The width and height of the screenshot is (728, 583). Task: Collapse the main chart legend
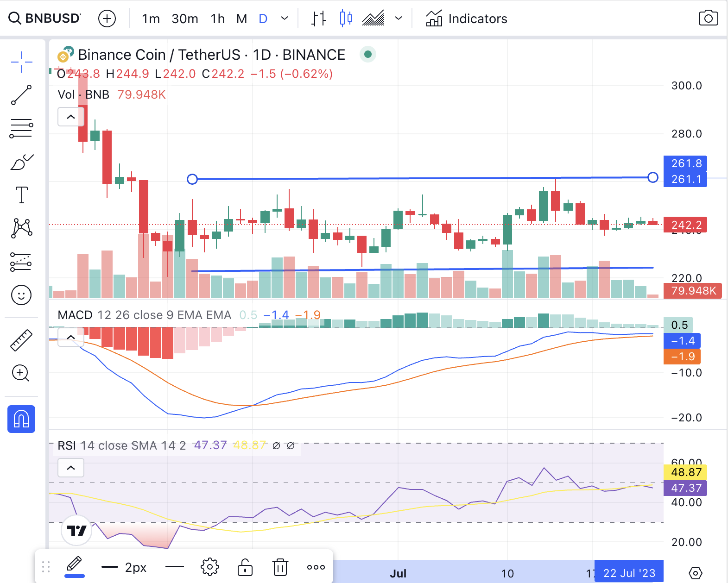click(x=71, y=117)
